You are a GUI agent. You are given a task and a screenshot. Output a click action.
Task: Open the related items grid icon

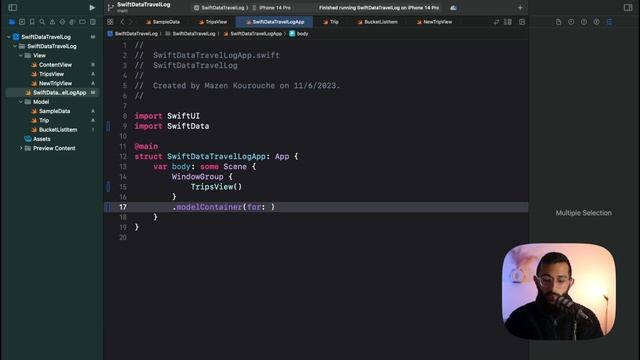point(110,22)
